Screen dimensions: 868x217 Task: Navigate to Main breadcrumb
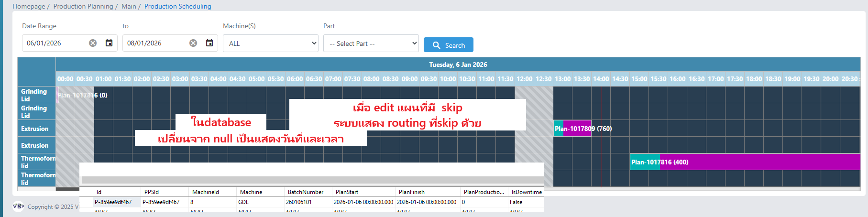pos(129,6)
